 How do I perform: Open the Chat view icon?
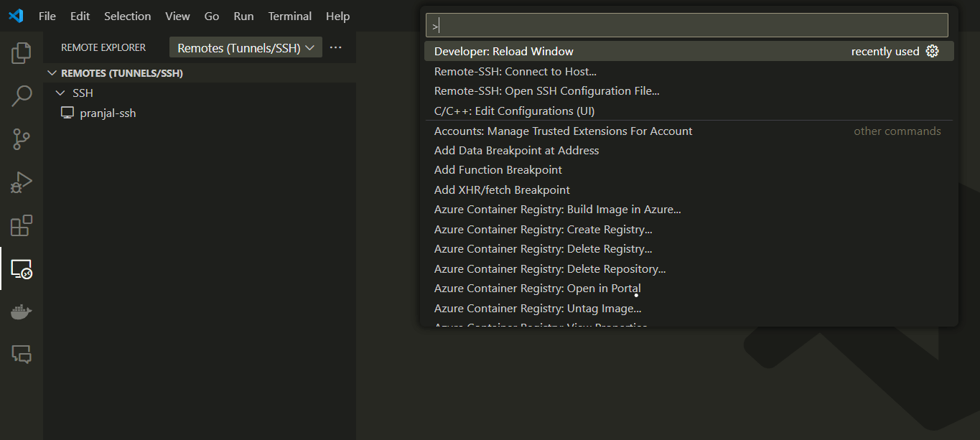point(22,354)
